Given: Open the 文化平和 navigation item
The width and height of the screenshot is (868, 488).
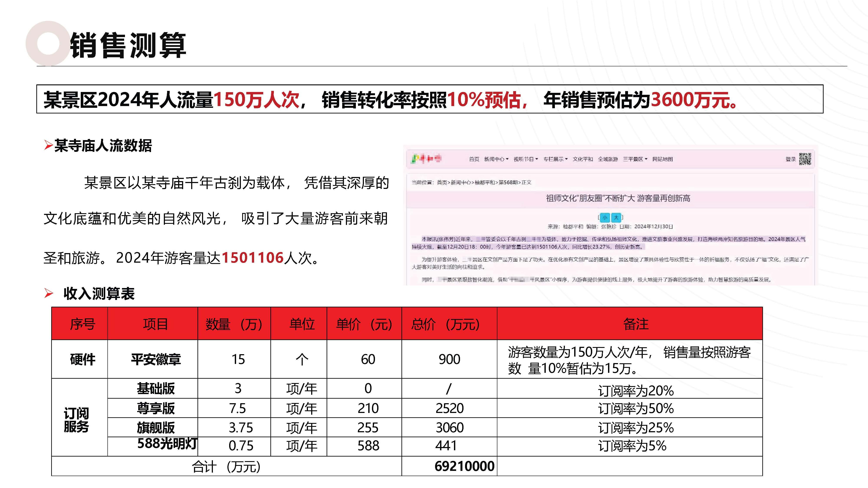Looking at the screenshot, I should (x=583, y=159).
